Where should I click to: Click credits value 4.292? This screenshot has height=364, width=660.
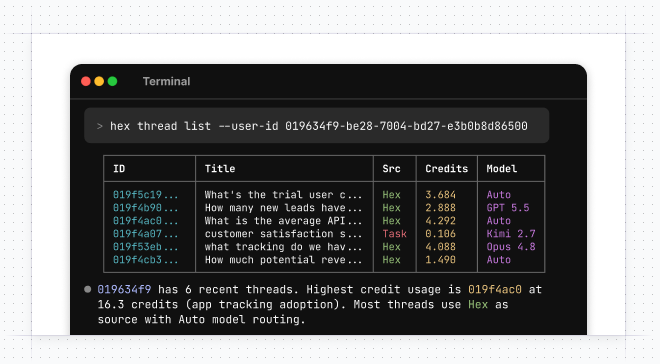[440, 221]
